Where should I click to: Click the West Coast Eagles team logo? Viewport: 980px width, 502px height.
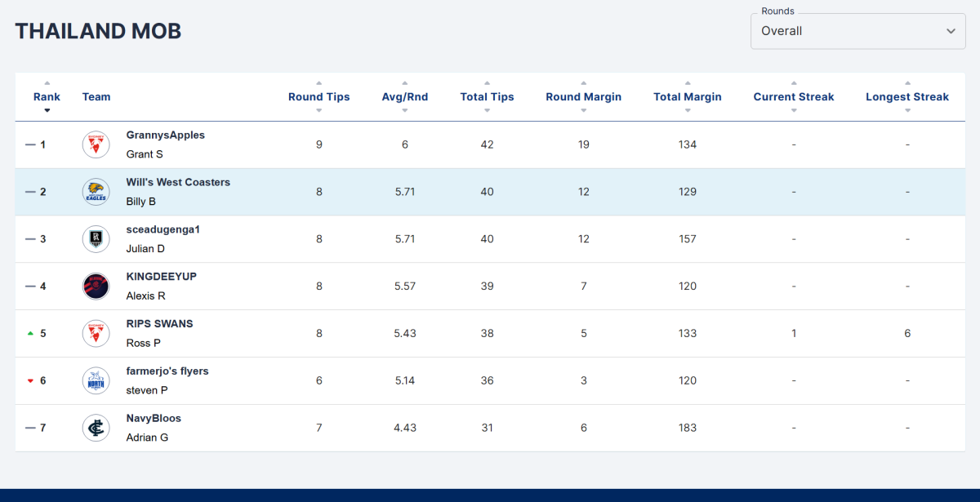96,192
